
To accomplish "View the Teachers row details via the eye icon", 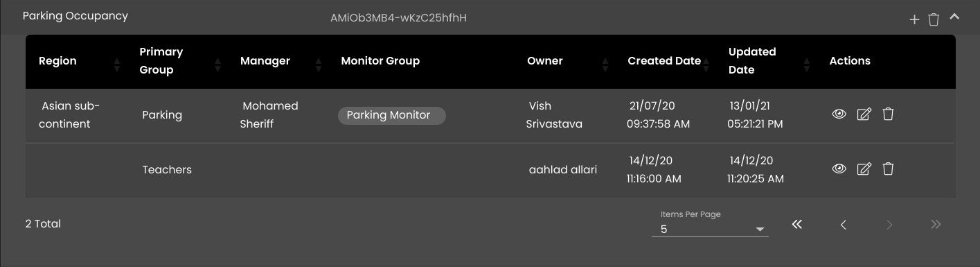I will (839, 169).
